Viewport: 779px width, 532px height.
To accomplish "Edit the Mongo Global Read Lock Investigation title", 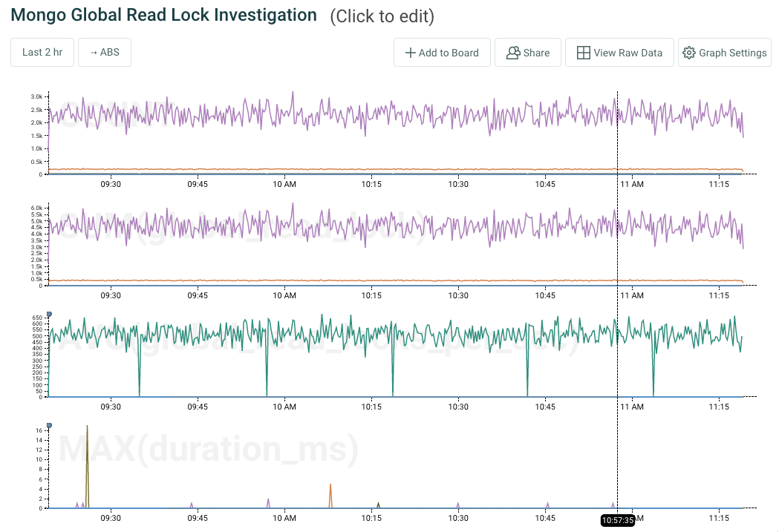I will click(x=164, y=15).
